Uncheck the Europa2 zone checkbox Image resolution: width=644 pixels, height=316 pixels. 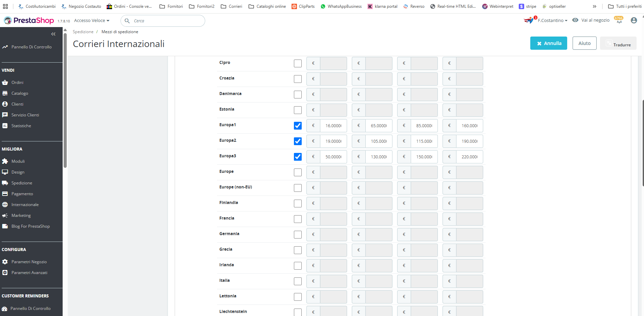[x=298, y=141]
